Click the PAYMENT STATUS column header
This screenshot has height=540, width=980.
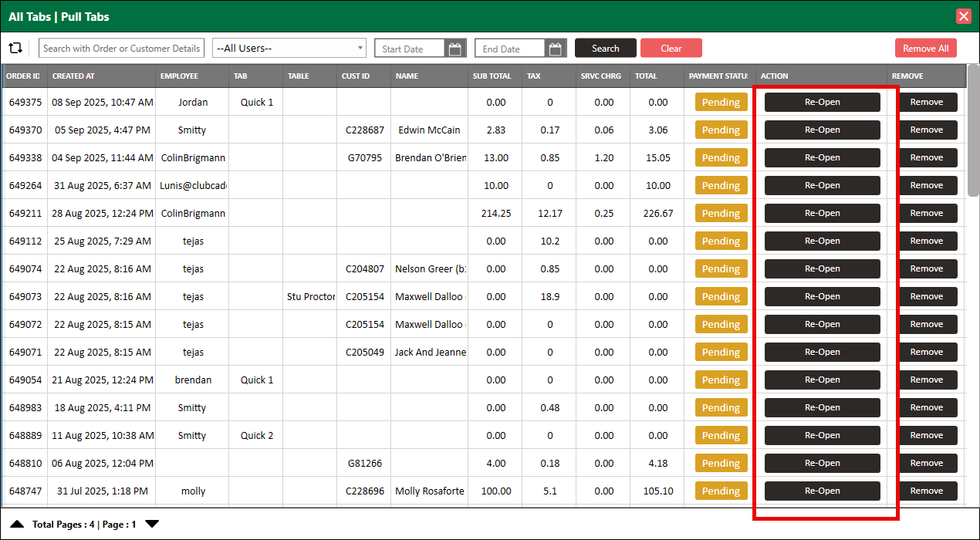click(x=719, y=76)
